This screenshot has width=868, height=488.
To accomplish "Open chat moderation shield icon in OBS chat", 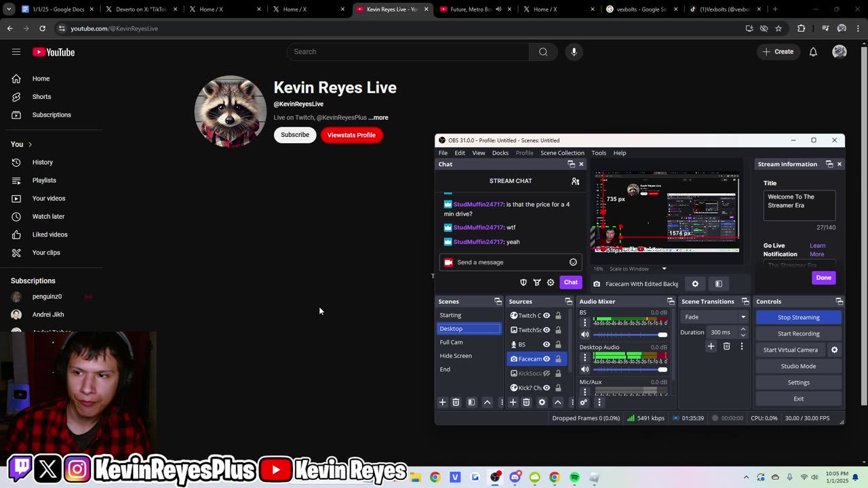I will 523,283.
